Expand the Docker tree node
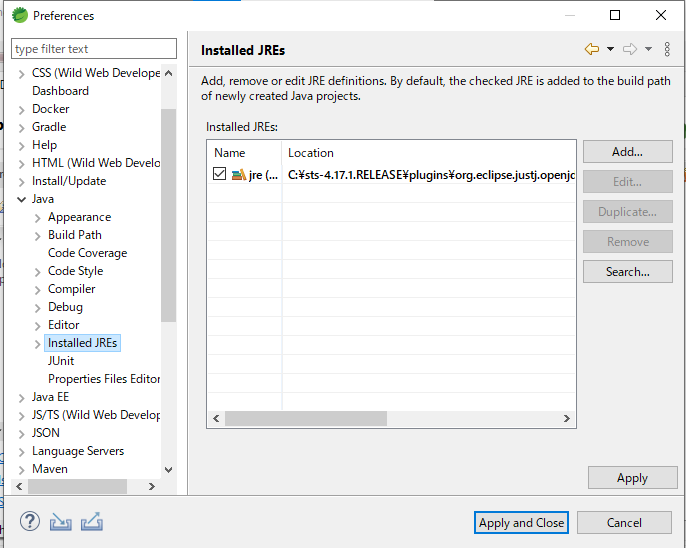 (x=21, y=110)
